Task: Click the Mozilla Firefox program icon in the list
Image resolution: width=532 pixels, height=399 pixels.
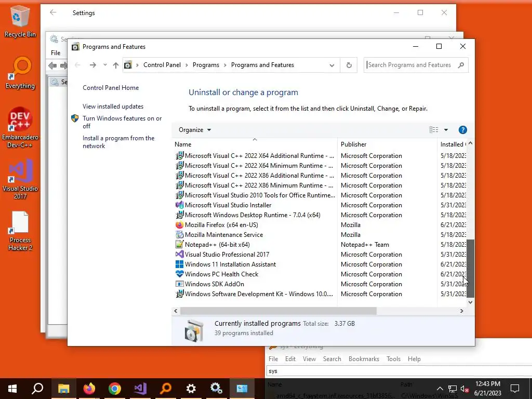Action: coord(179,225)
